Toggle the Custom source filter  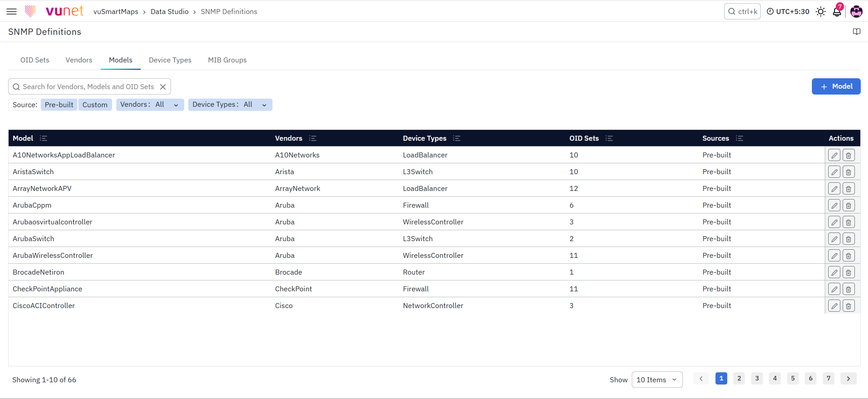coord(95,105)
